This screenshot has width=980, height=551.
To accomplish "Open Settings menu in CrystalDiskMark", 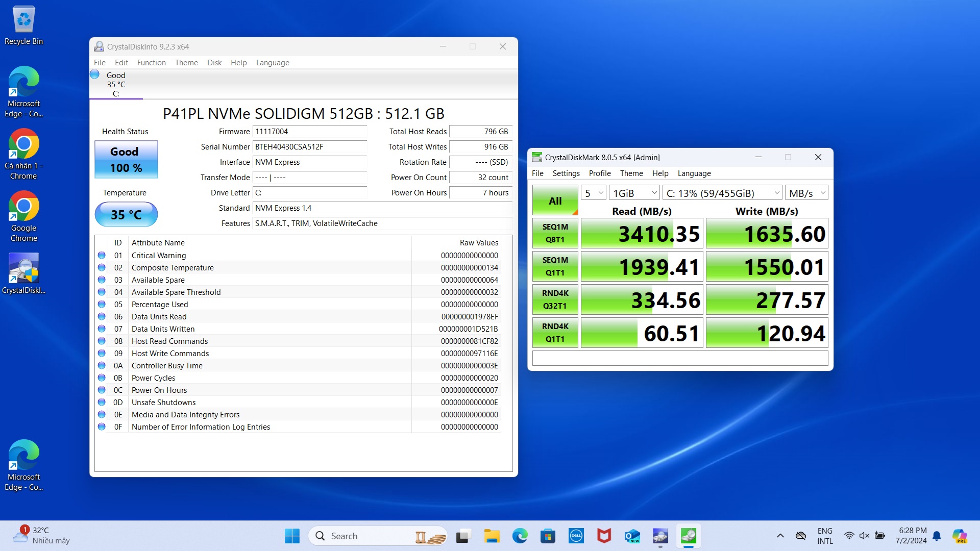I will [566, 173].
